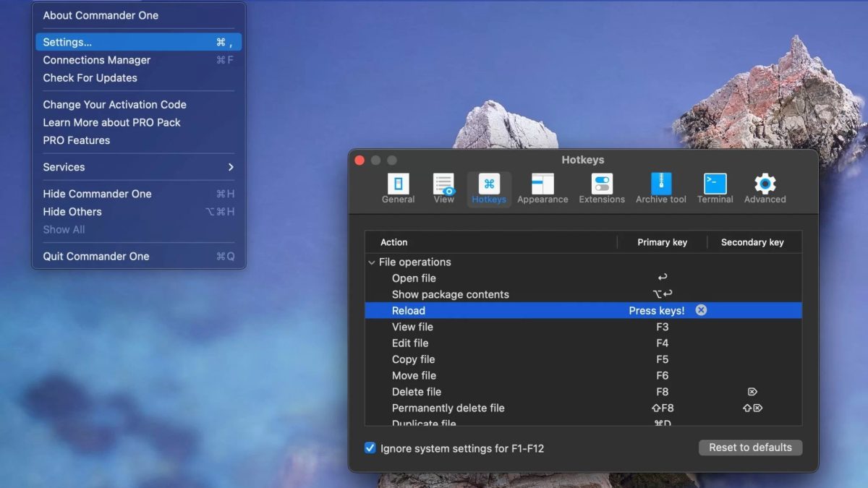Open the Advanced gear icon
Screen dimensions: 868x488
(765, 184)
